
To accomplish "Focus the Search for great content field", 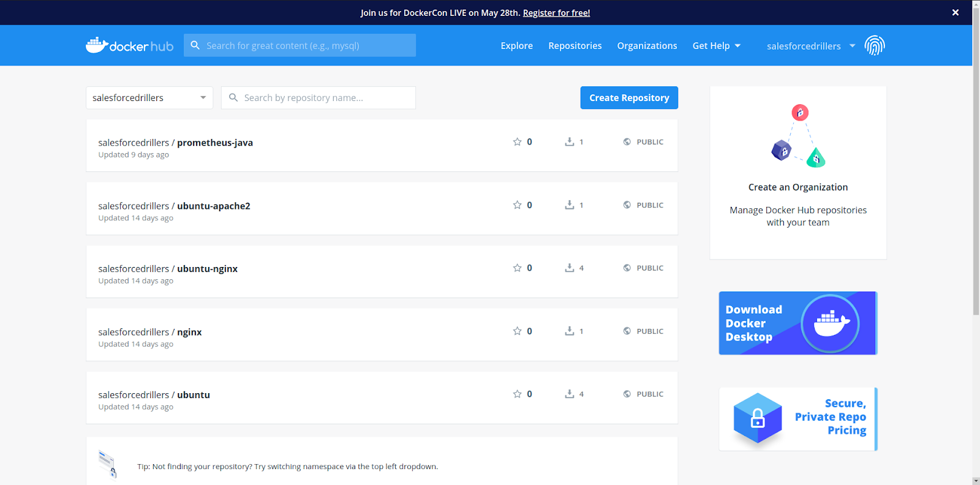I will click(300, 45).
